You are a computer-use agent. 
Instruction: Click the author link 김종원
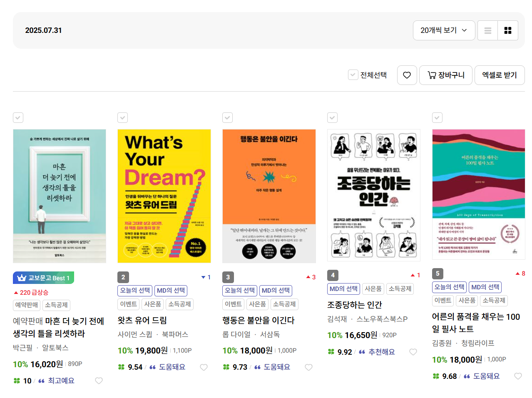coord(441,343)
